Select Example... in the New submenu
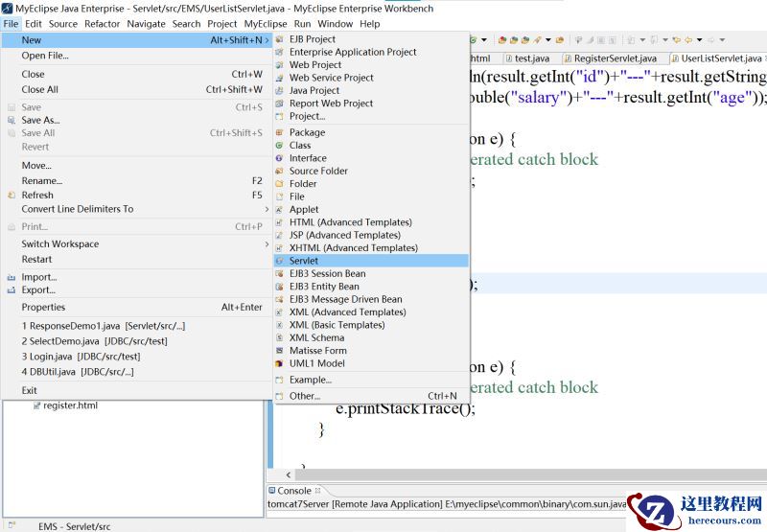The height and width of the screenshot is (532, 767). (x=371, y=380)
